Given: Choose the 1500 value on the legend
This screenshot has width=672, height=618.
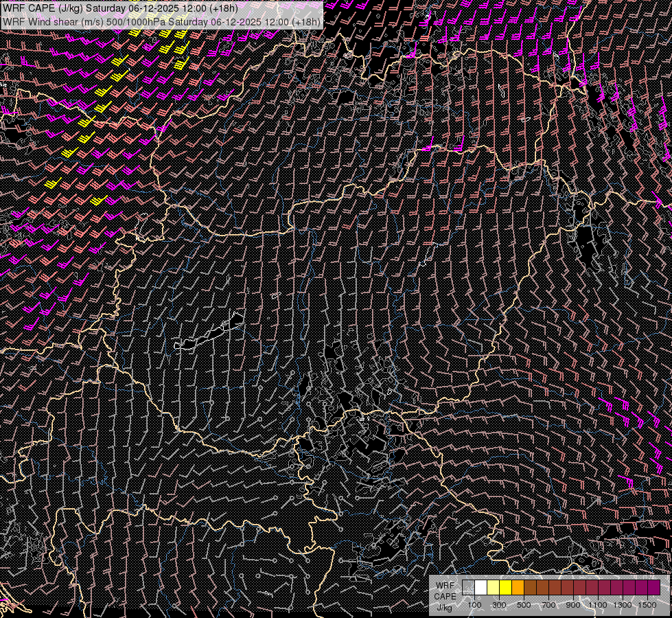Looking at the screenshot, I should [x=647, y=605].
